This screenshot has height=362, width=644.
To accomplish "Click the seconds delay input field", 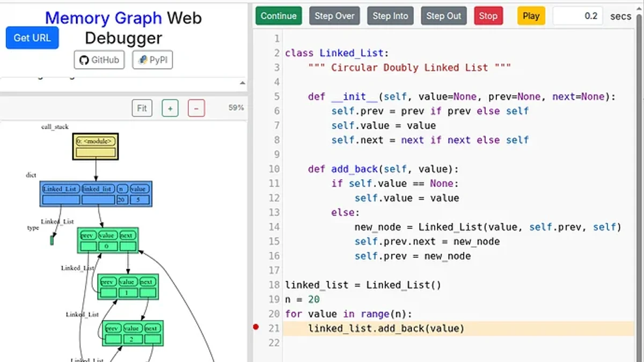I will (577, 16).
